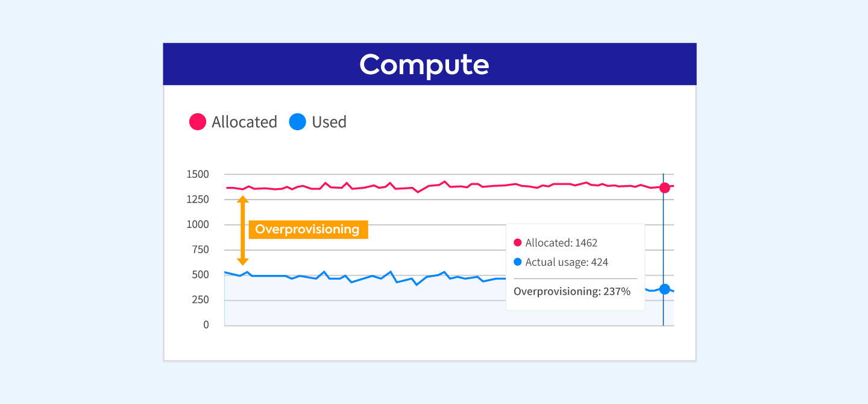Viewport: 868px width, 404px height.
Task: Click the red Allocated legend dot
Action: pos(198,122)
